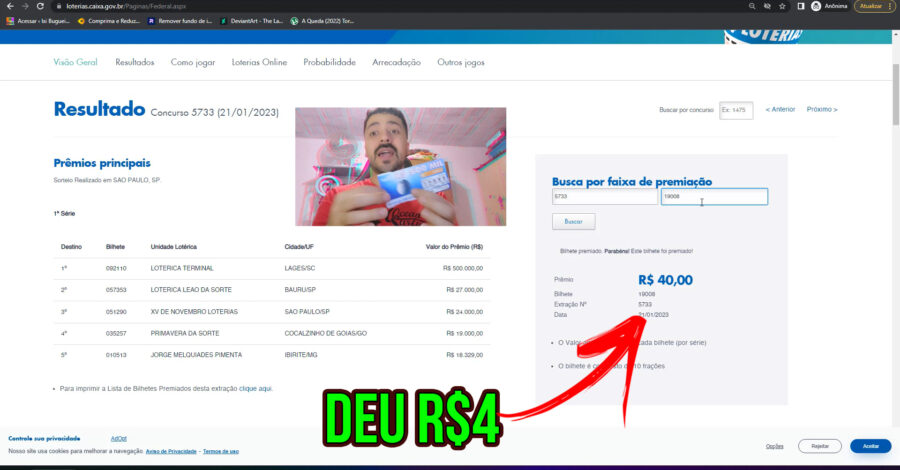900x470 pixels.
Task: Go to the Probabilidade tab
Action: (329, 62)
